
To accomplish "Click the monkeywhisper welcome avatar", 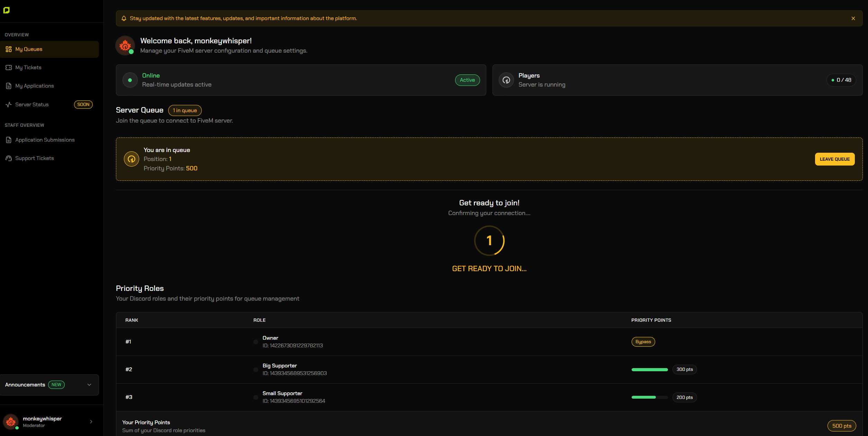I will 125,45.
